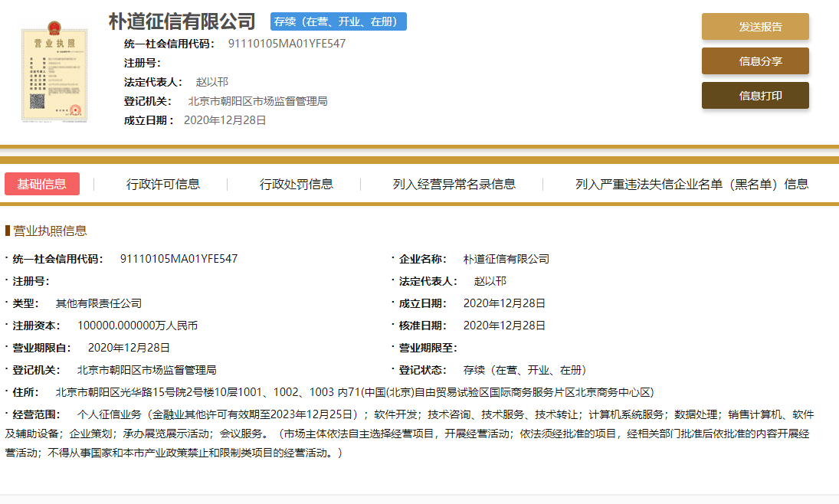This screenshot has height=504, width=839.
Task: Click the 存续（在营、开业、在册）status badge
Action: (337, 21)
